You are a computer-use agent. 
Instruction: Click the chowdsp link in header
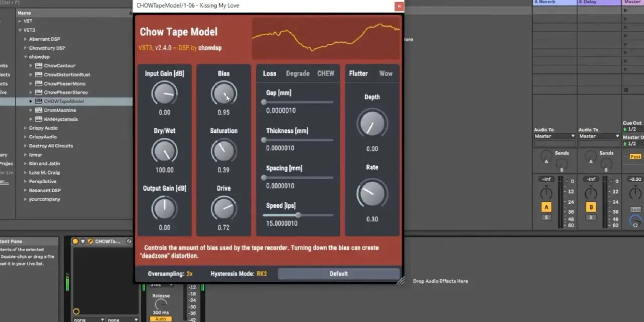click(210, 48)
